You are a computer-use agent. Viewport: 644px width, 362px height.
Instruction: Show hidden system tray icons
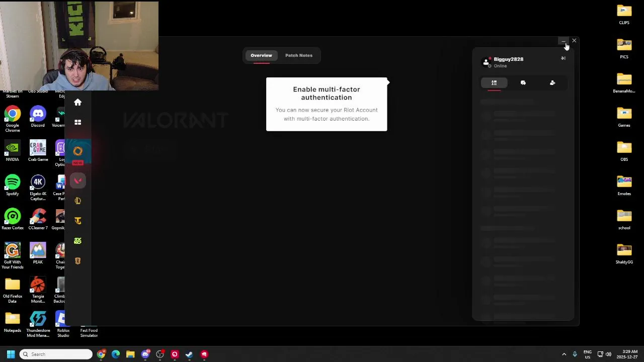564,354
